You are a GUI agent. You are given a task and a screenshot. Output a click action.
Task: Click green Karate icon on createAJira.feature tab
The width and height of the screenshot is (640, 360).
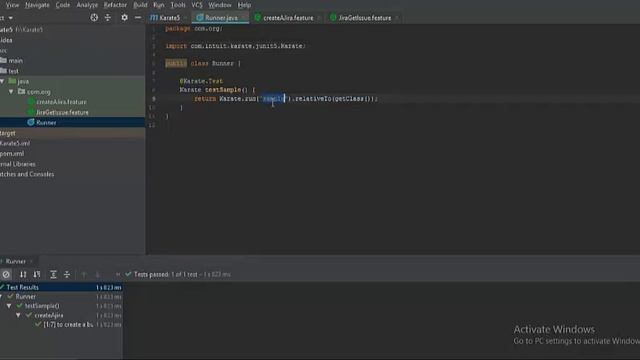click(258, 18)
